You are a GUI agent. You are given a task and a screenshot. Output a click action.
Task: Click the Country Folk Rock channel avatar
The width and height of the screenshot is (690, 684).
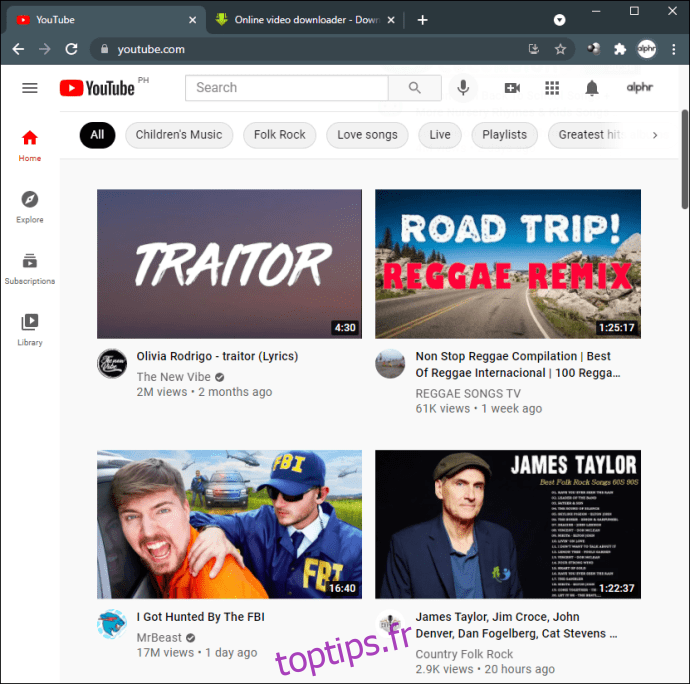click(x=390, y=624)
